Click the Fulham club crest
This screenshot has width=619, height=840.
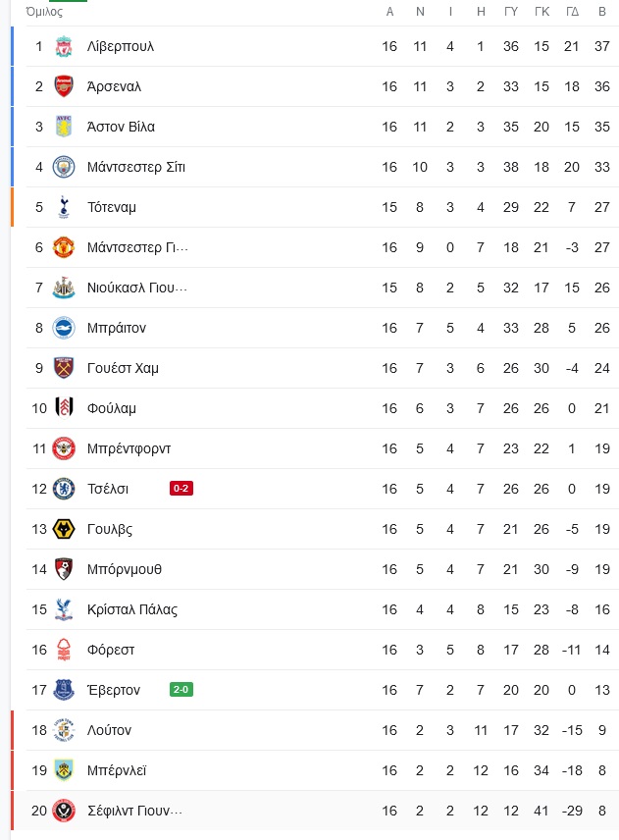pyautogui.click(x=64, y=408)
